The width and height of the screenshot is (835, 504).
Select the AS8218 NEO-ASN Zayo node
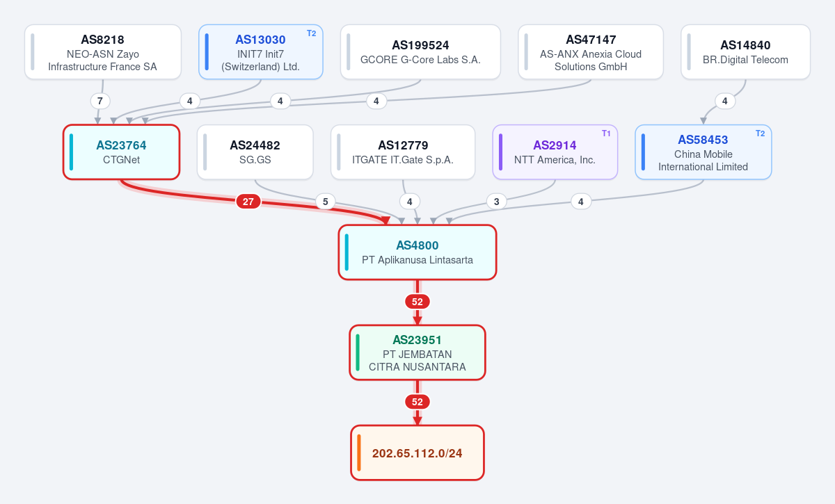tap(103, 52)
